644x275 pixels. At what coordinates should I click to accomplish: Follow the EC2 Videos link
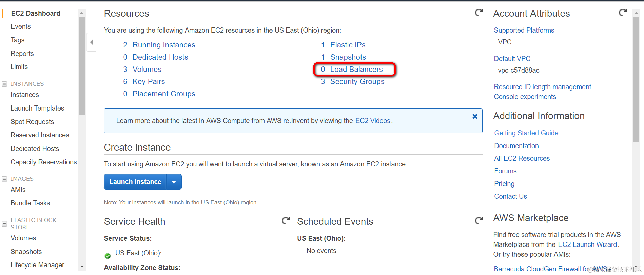coord(373,121)
